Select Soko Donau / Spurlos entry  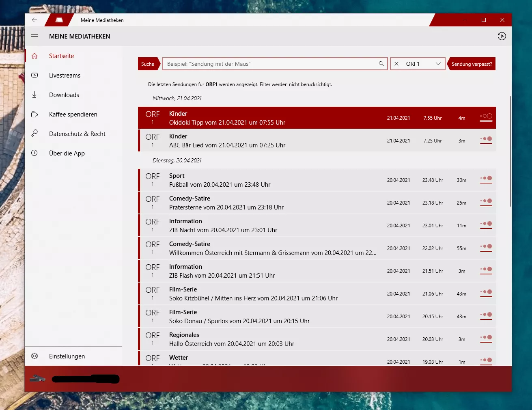(317, 316)
